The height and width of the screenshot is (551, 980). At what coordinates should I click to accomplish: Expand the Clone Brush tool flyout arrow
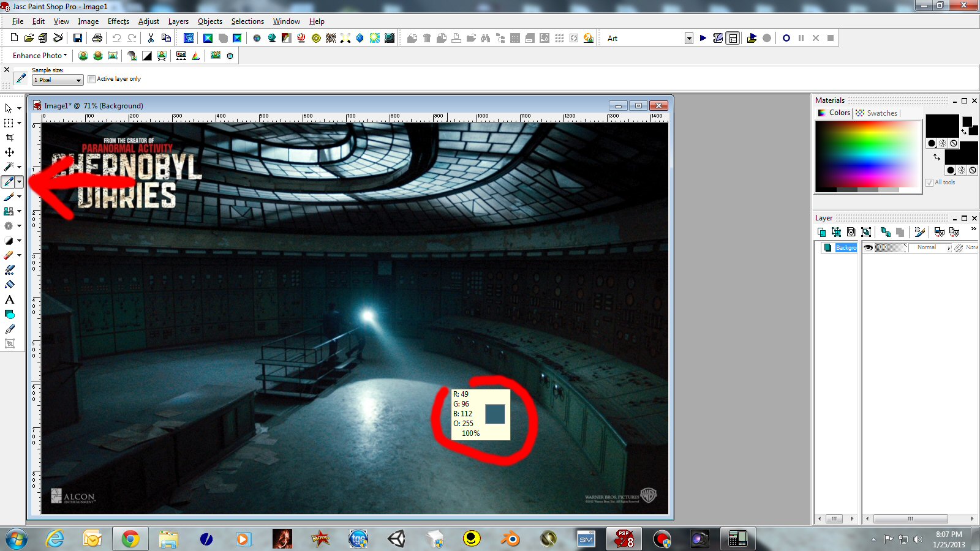point(19,211)
